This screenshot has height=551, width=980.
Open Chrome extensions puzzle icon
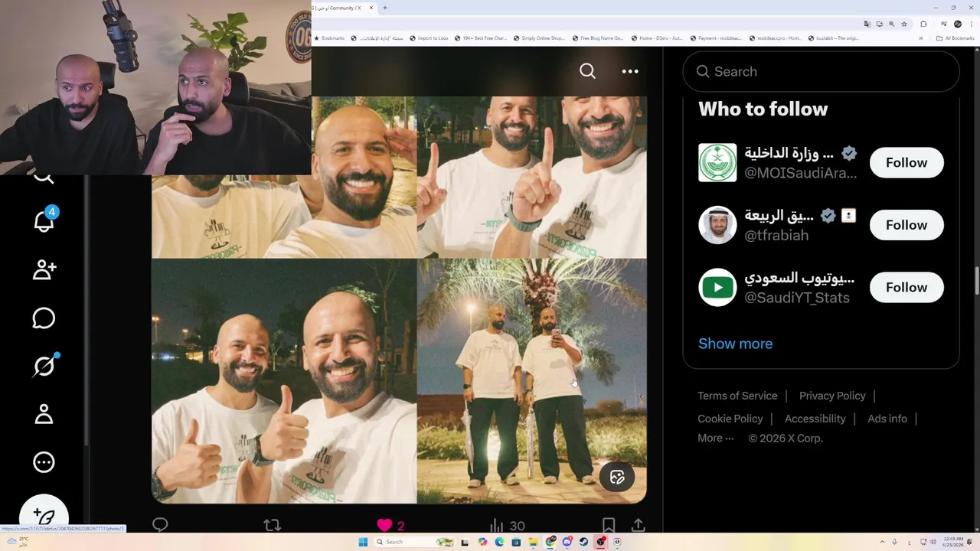(x=923, y=24)
